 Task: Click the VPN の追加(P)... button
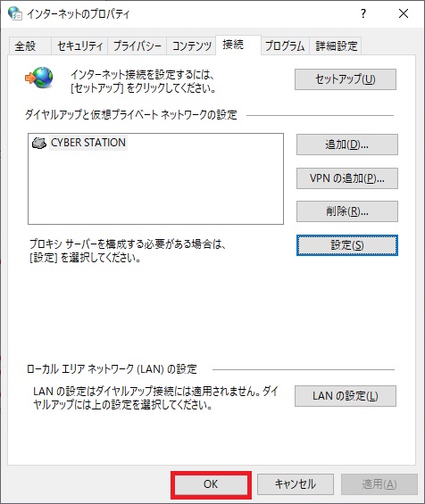point(346,178)
